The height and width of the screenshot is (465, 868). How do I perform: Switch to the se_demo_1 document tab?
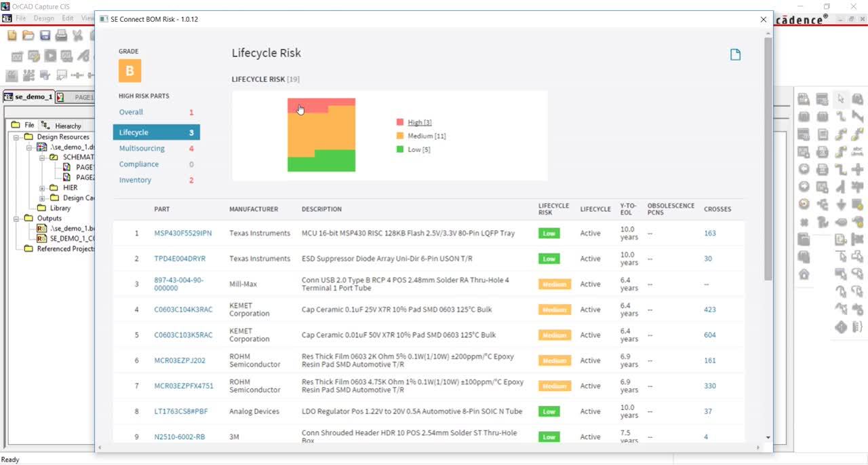click(x=28, y=97)
